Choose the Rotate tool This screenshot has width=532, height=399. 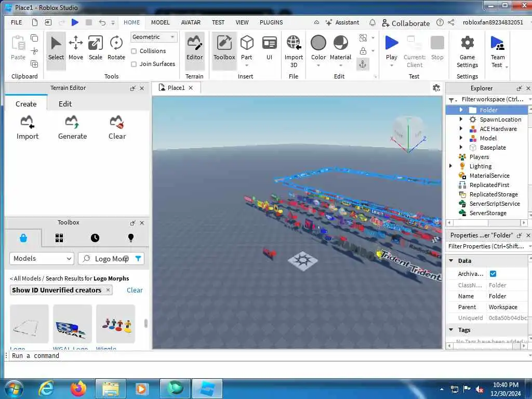(116, 48)
